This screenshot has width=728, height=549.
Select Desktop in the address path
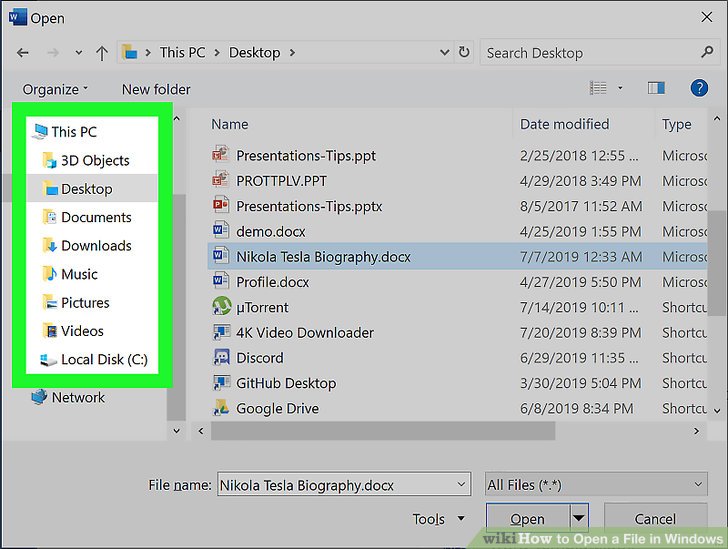tap(254, 52)
